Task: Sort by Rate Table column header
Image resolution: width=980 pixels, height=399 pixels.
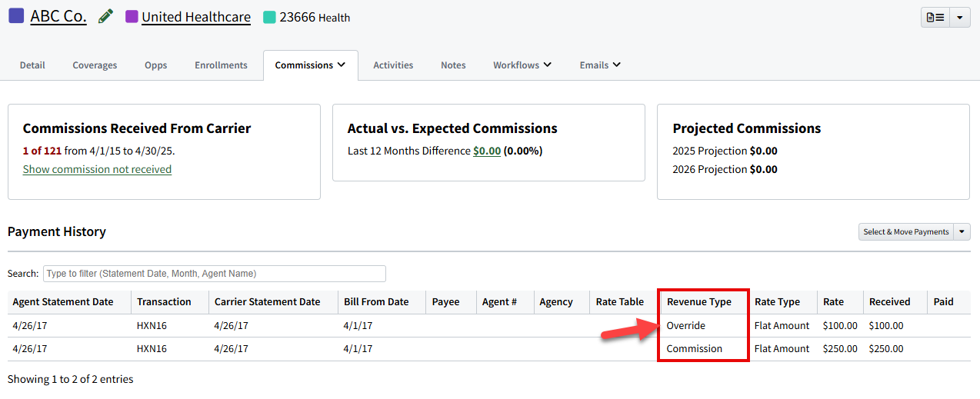Action: (625, 302)
